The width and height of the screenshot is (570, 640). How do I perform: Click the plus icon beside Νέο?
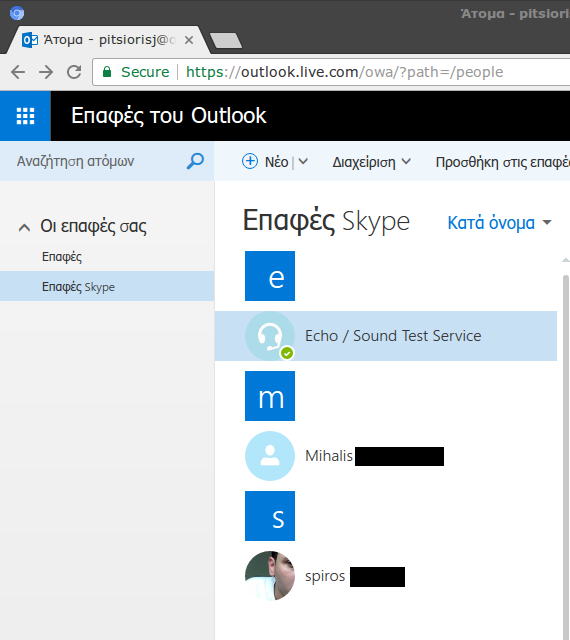coord(250,161)
